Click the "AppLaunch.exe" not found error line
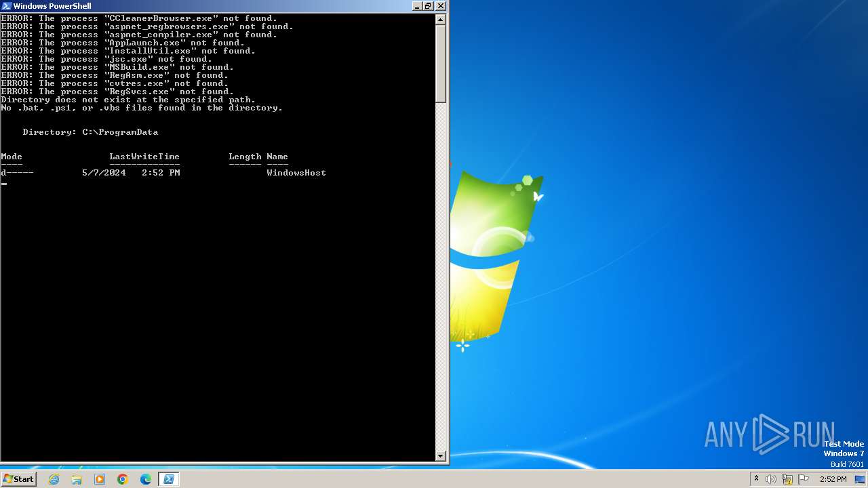Image resolution: width=868 pixels, height=488 pixels. pos(123,43)
